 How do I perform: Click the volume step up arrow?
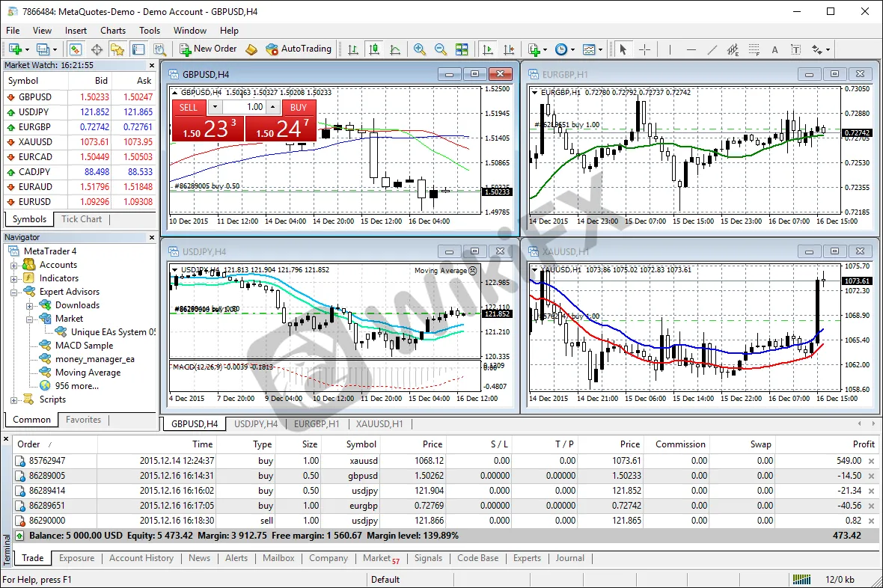click(272, 107)
